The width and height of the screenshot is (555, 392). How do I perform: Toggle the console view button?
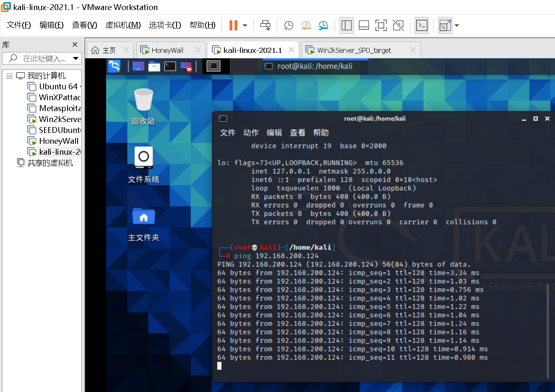(x=422, y=26)
